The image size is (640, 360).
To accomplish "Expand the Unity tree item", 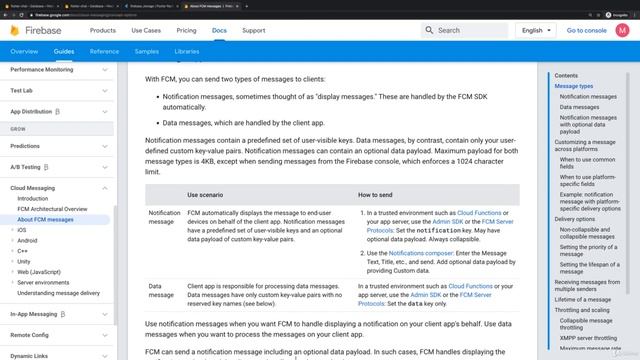I will [12, 261].
